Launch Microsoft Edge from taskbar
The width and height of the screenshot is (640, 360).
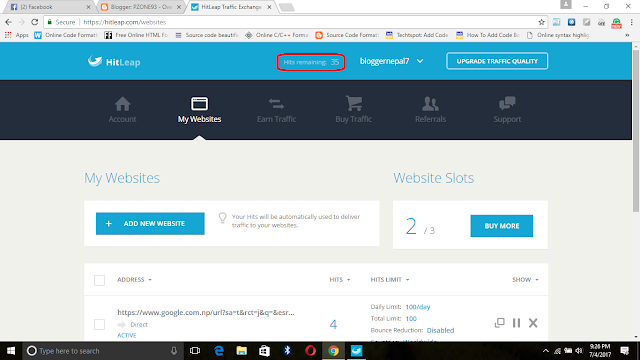tap(219, 351)
